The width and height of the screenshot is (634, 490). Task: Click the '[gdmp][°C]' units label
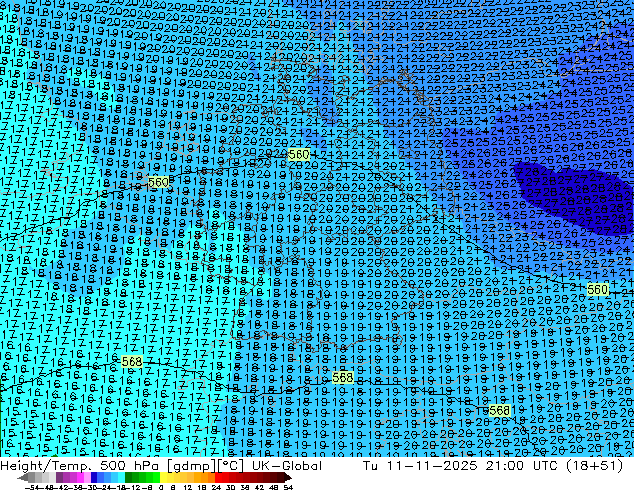206,466
